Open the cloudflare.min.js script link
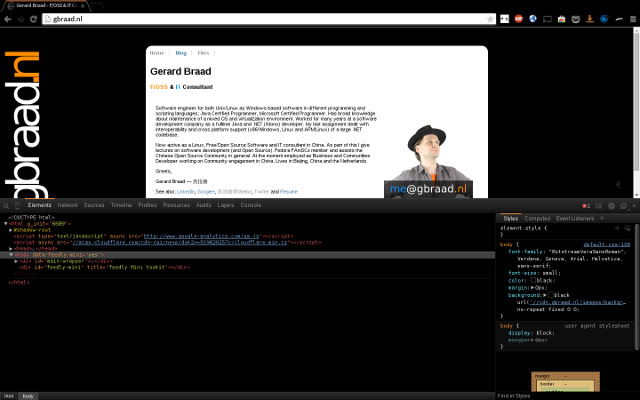Screen dimensions: 640x400 click(180, 242)
